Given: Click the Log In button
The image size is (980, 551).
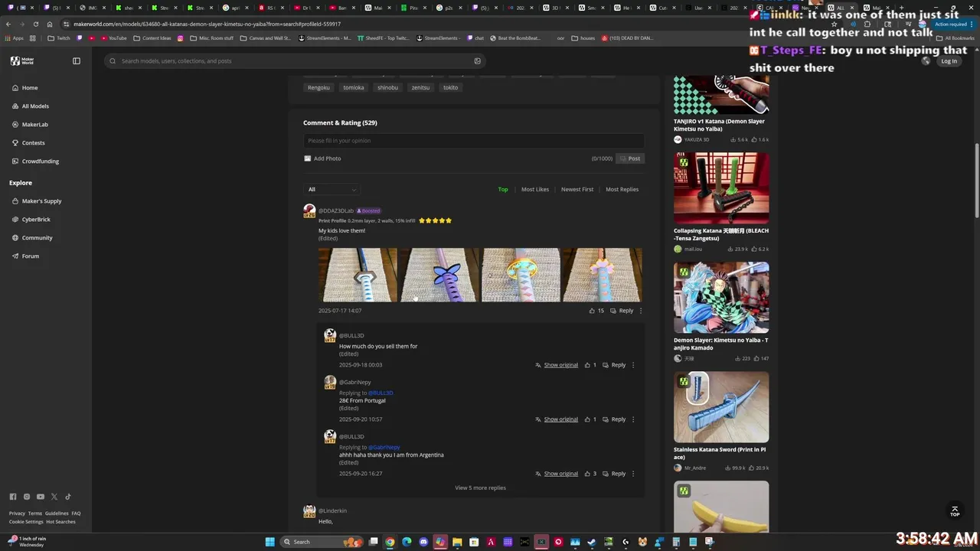Looking at the screenshot, I should 949,61.
